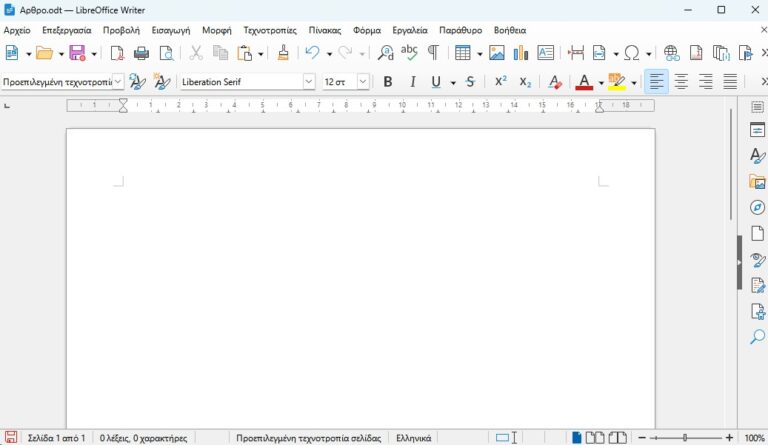Click the Insert Hyperlink globe icon
The image size is (768, 445).
pos(672,52)
